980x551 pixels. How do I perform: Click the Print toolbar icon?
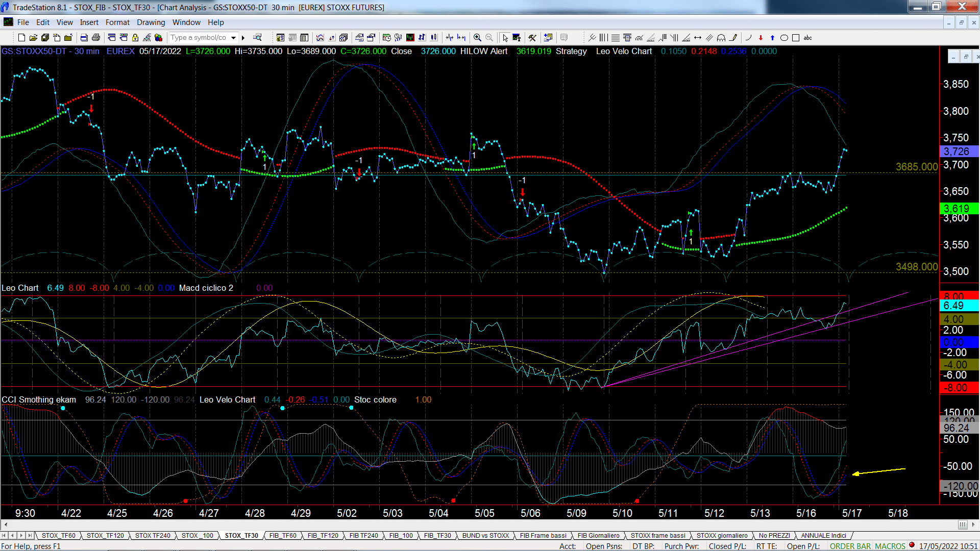click(95, 38)
